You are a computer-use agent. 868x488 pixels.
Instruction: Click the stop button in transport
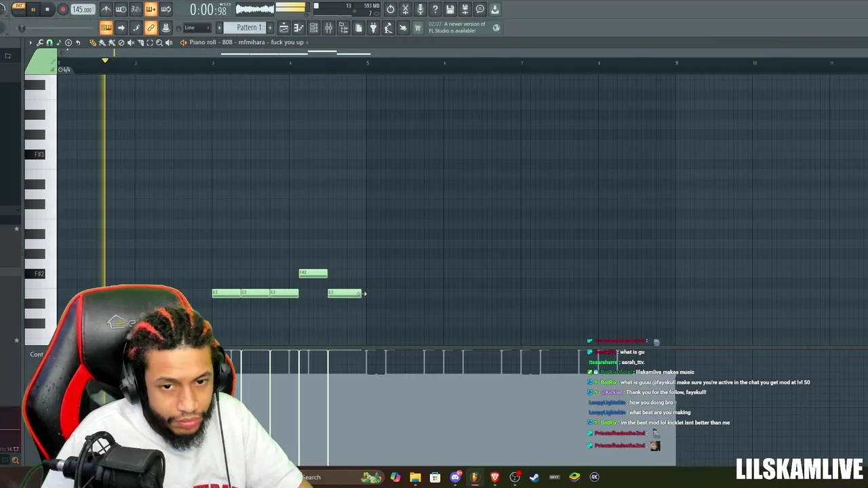47,9
